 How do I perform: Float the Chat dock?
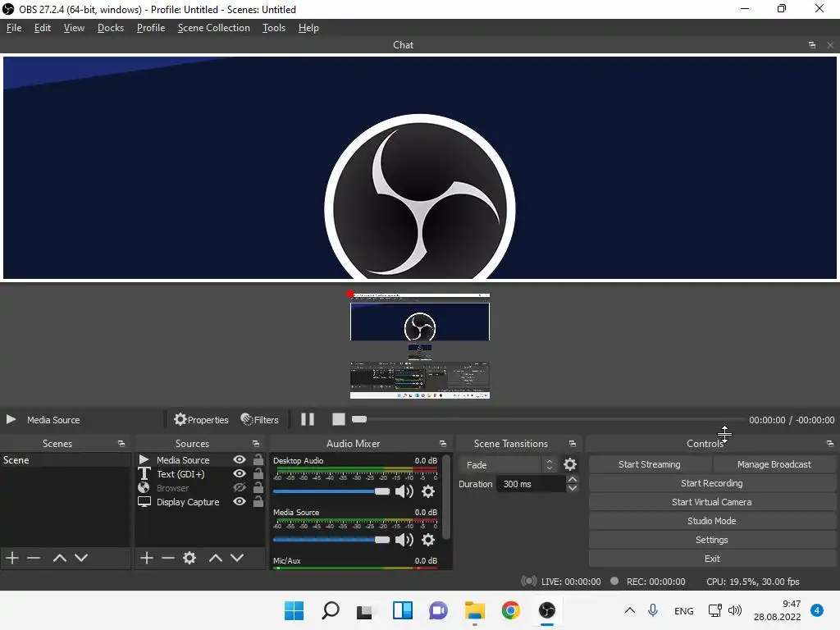(x=812, y=45)
